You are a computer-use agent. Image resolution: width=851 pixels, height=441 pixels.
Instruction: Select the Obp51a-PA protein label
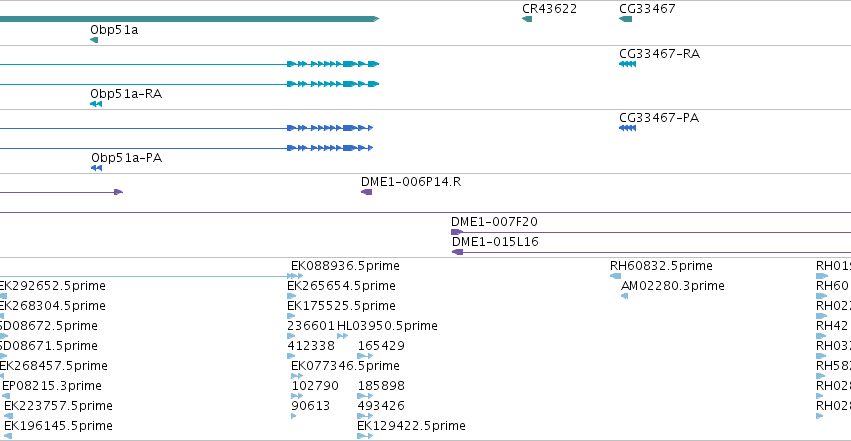point(126,158)
